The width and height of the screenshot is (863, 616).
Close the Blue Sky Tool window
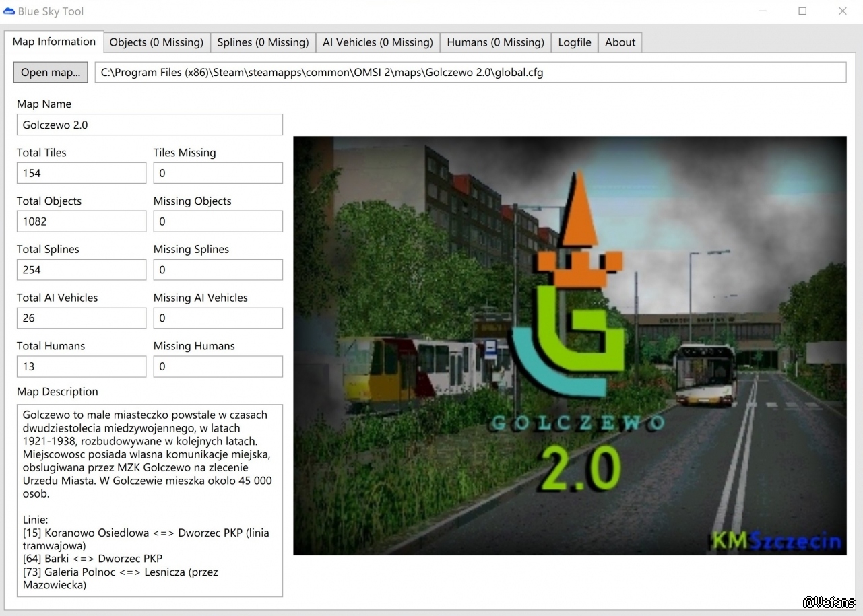[x=842, y=11]
